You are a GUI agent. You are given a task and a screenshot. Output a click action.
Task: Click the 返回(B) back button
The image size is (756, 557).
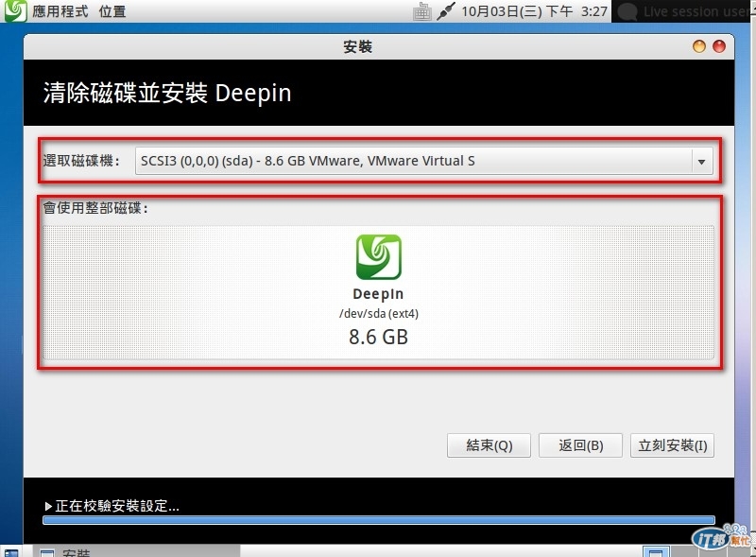[x=580, y=445]
